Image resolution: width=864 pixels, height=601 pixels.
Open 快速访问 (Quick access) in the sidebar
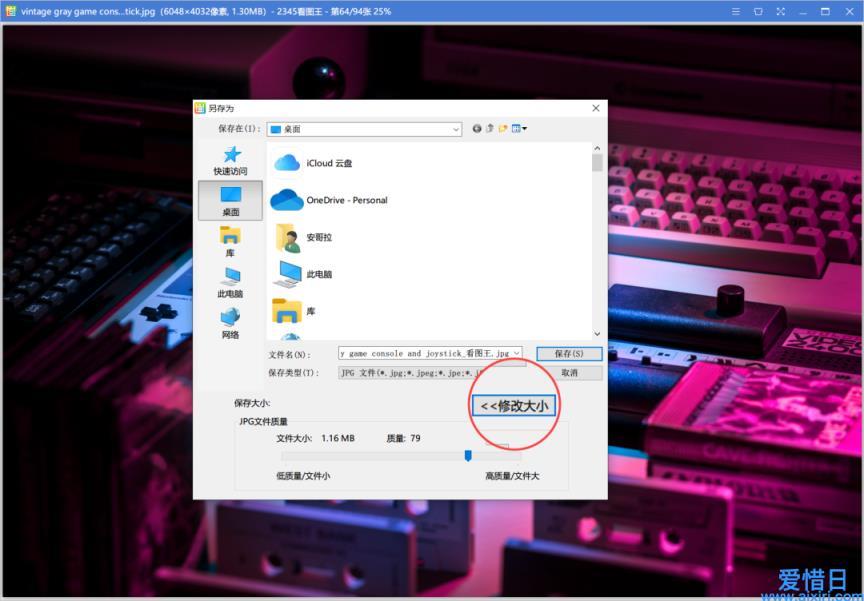pos(230,160)
